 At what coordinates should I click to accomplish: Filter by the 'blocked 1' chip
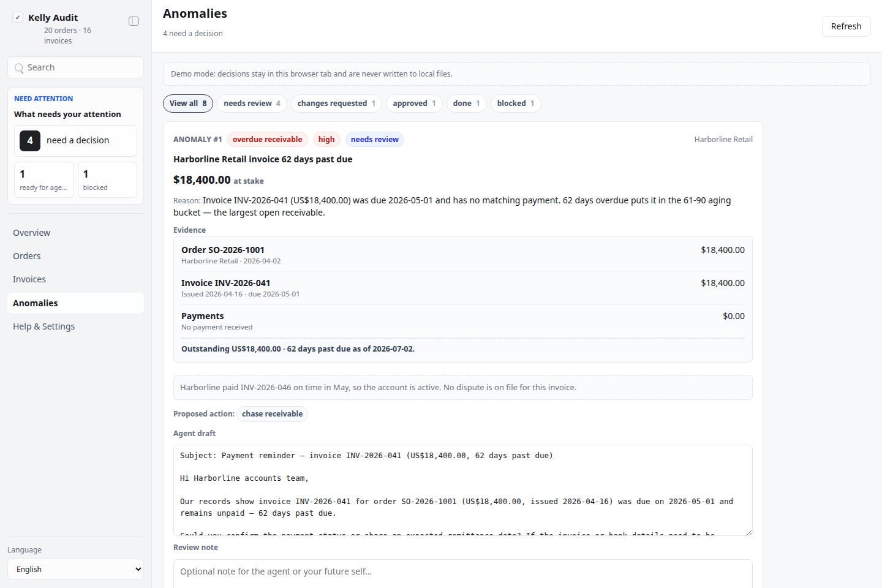coord(516,104)
